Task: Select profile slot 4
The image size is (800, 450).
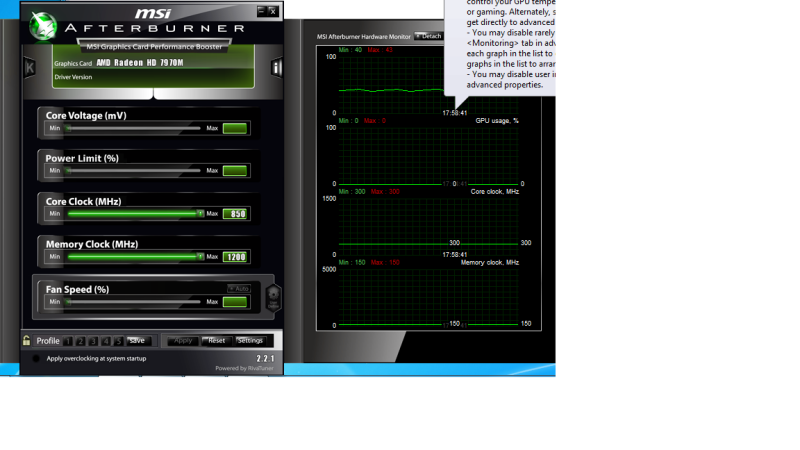Action: [106, 341]
